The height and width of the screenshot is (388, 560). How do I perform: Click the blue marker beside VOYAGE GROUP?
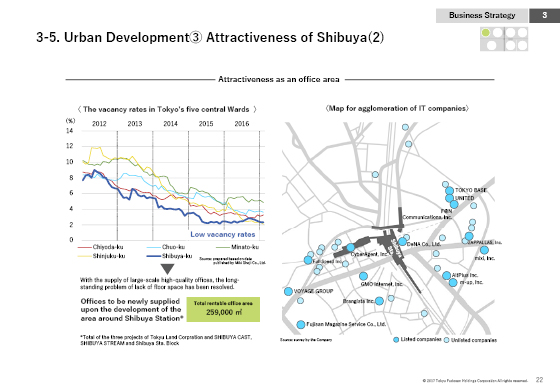pyautogui.click(x=288, y=291)
